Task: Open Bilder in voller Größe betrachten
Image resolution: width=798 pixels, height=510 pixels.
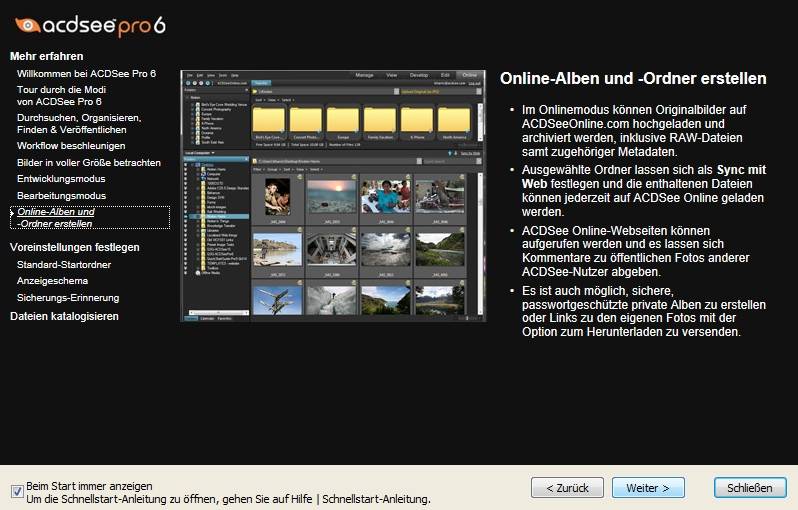Action: (89, 163)
